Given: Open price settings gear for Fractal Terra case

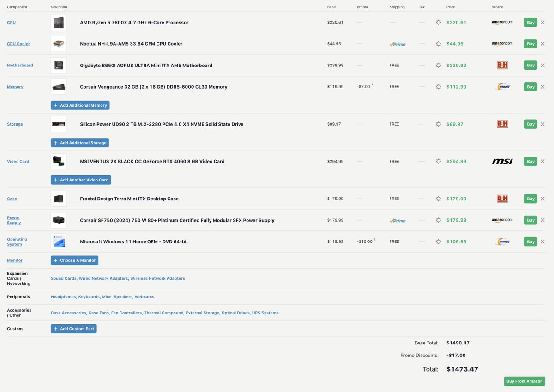Looking at the screenshot, I should coord(438,199).
